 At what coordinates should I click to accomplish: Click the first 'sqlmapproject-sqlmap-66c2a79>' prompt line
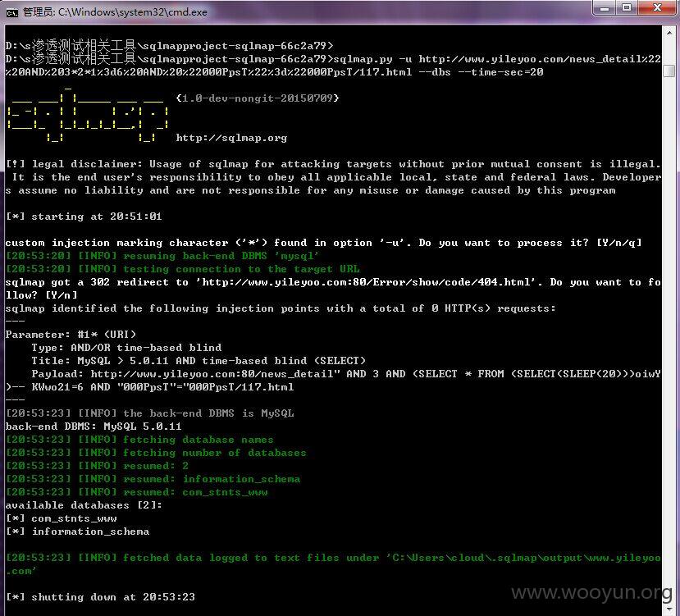169,46
